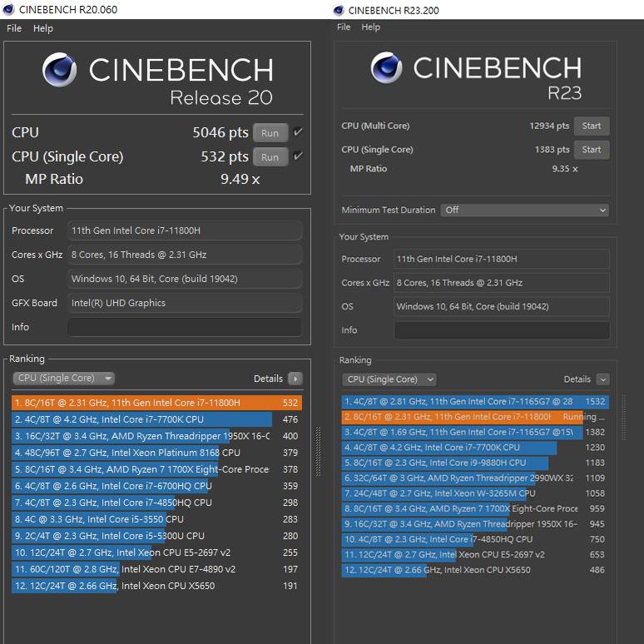Image resolution: width=644 pixels, height=644 pixels.
Task: Click R20 single core score 532 pts
Action: click(225, 156)
